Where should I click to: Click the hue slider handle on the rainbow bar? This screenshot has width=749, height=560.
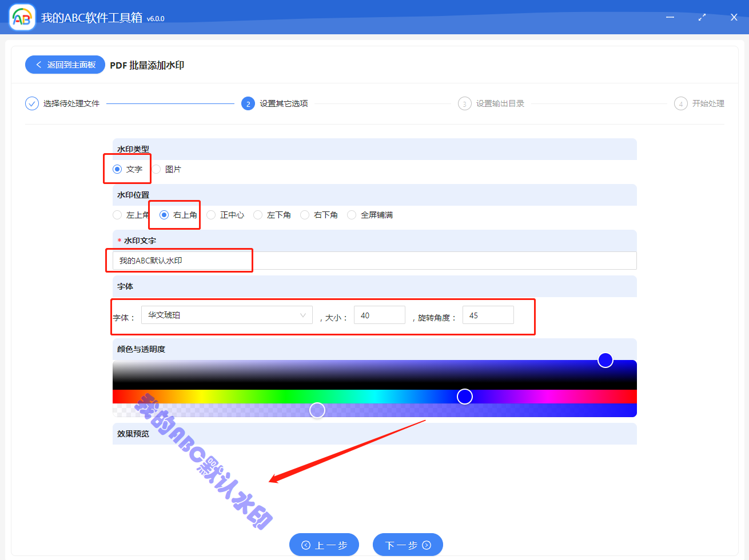464,396
